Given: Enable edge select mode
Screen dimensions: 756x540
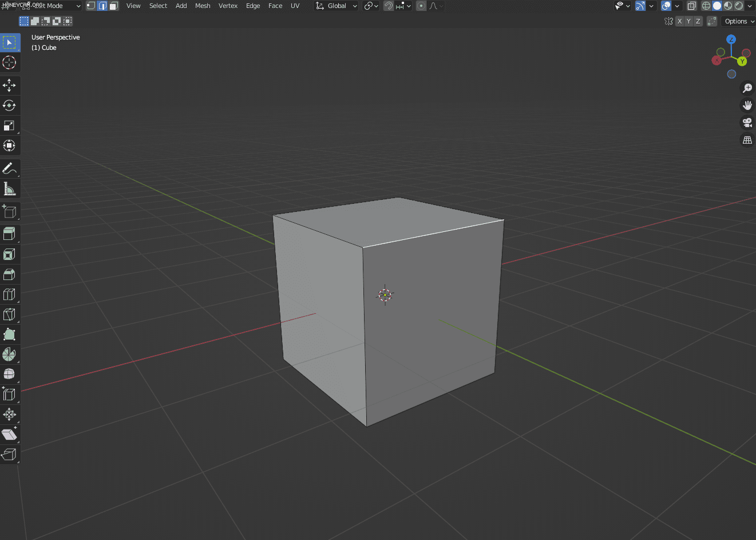Looking at the screenshot, I should [x=102, y=6].
